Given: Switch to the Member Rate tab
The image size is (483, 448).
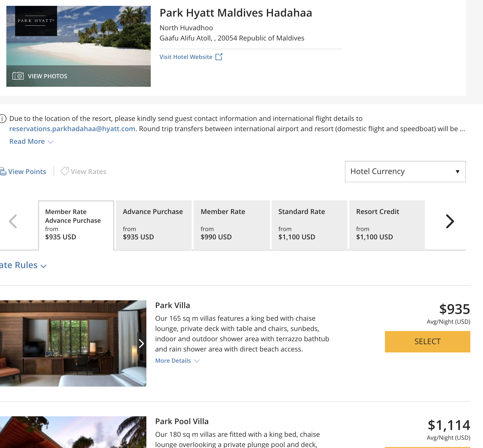Looking at the screenshot, I should pyautogui.click(x=231, y=224).
